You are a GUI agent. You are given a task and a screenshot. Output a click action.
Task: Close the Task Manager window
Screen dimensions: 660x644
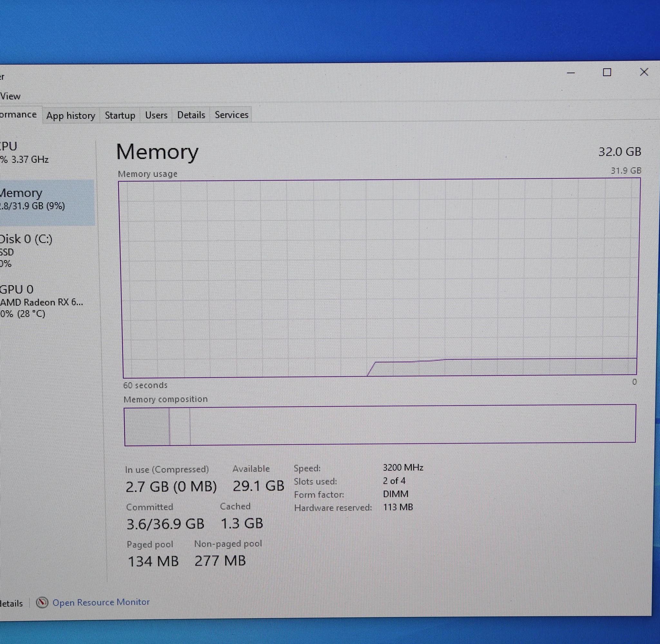point(644,72)
